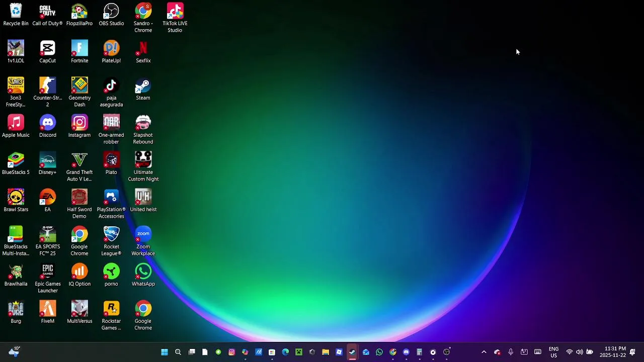Screen dimensions: 644x362
Task: Select the Rocket League desktop icon
Action: point(111,241)
